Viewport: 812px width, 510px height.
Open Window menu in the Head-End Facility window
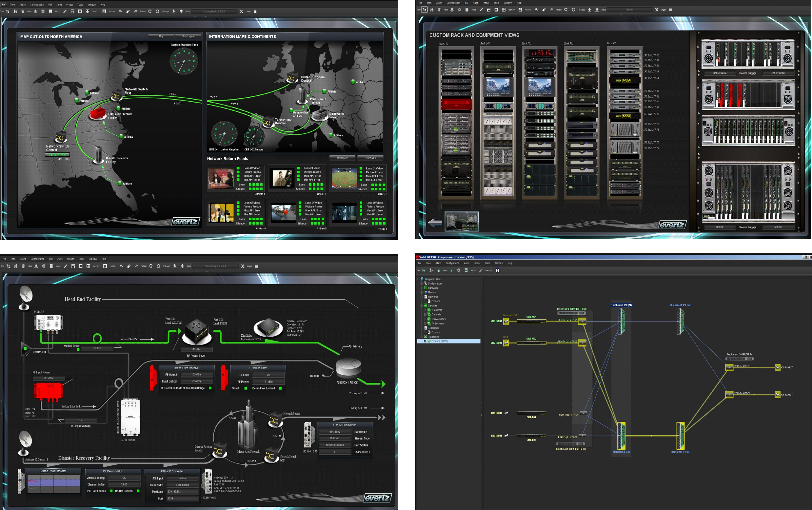click(93, 259)
